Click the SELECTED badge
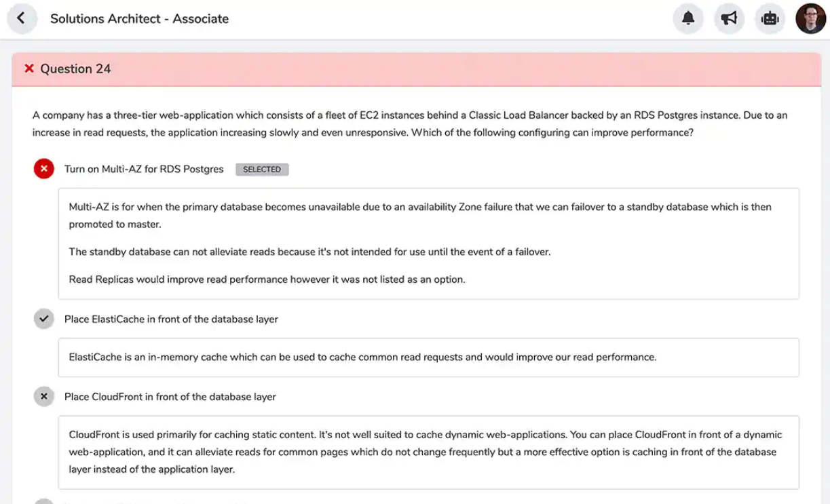Screen dimensions: 830x504 click(x=262, y=170)
